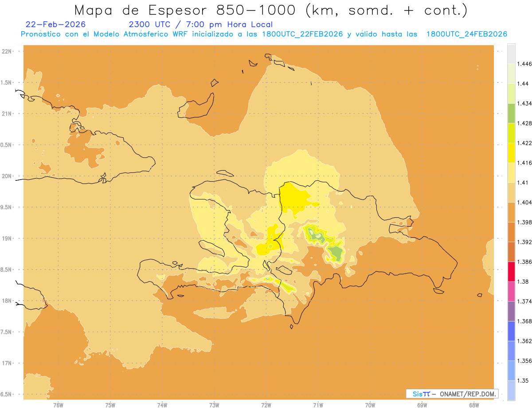Screen dimensions: 532x411
Task: Select the gray legend swatch above 1.446
Action: (511, 54)
